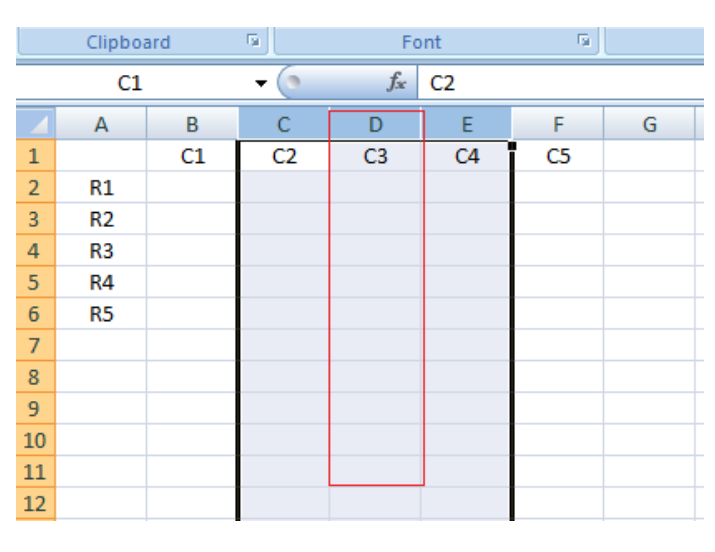Screen dimensions: 715x552
Task: Select column F header
Action: click(x=557, y=126)
